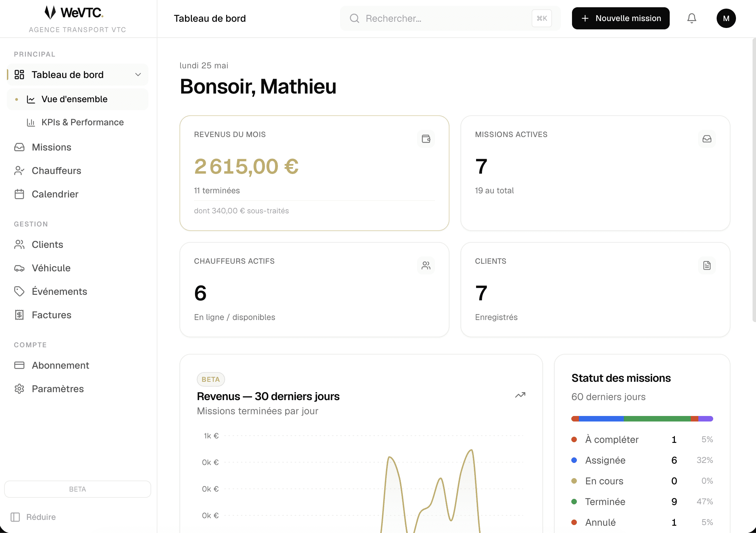Click the document icon in Clients card
The image size is (756, 533).
click(x=707, y=265)
